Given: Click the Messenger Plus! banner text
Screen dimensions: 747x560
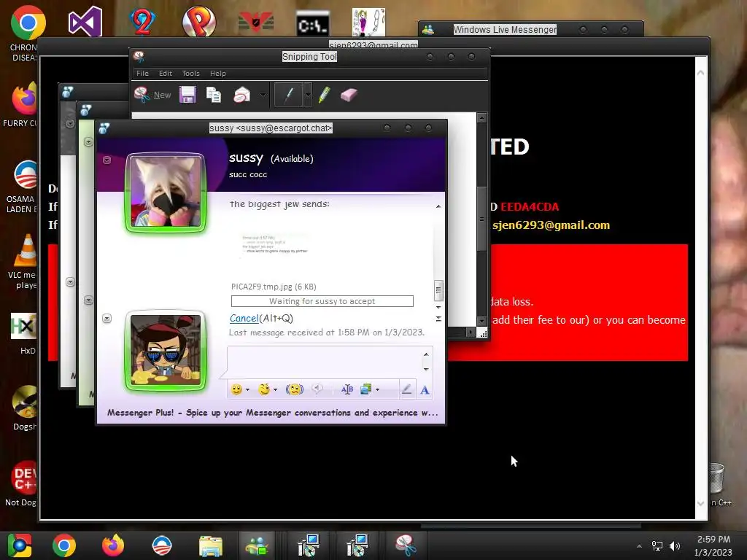Looking at the screenshot, I should point(272,413).
